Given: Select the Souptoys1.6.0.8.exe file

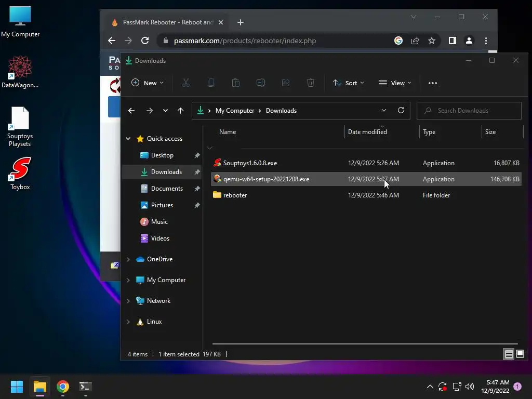Looking at the screenshot, I should coord(366,163).
